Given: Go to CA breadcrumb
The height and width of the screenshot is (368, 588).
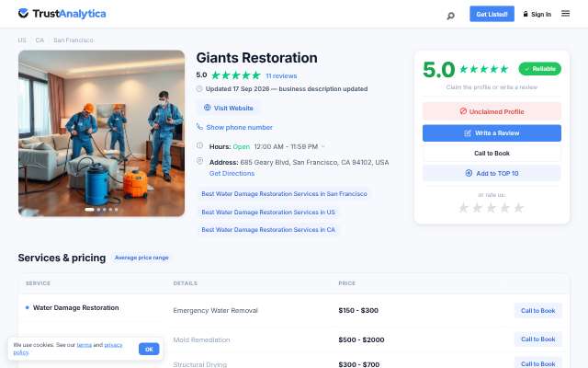Looking at the screenshot, I should [x=40, y=40].
